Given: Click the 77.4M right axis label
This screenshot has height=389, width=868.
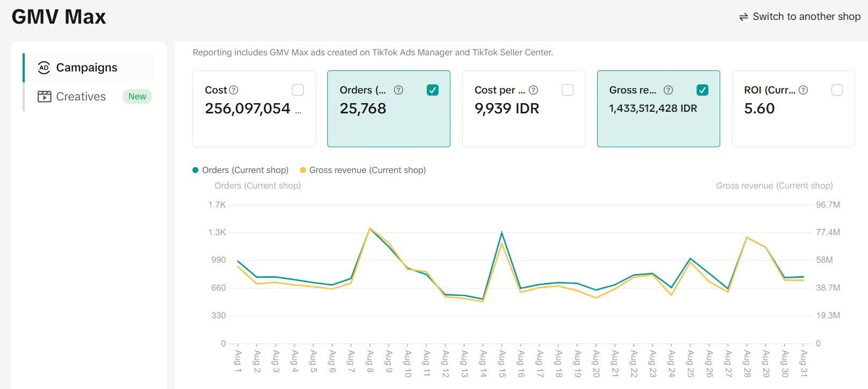Looking at the screenshot, I should tap(828, 232).
